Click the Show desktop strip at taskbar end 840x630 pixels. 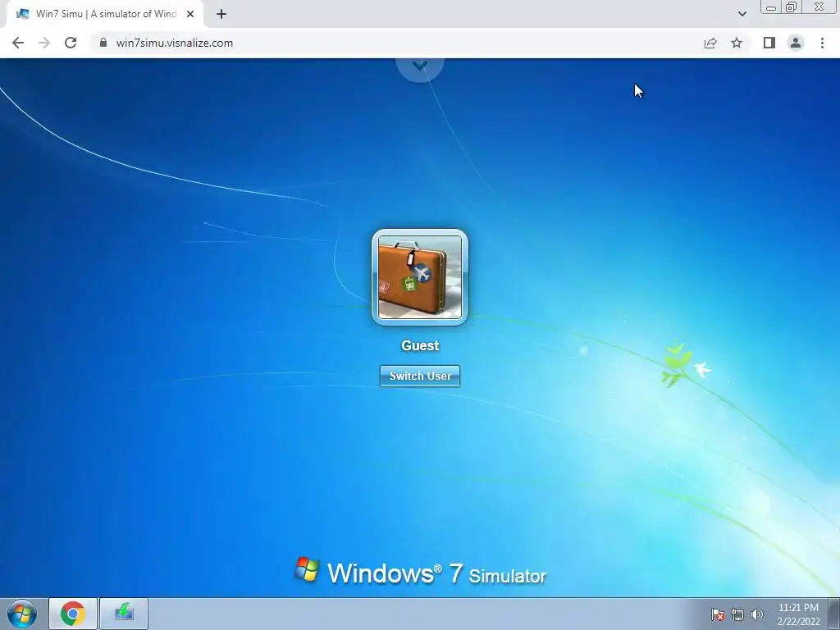pos(834,614)
